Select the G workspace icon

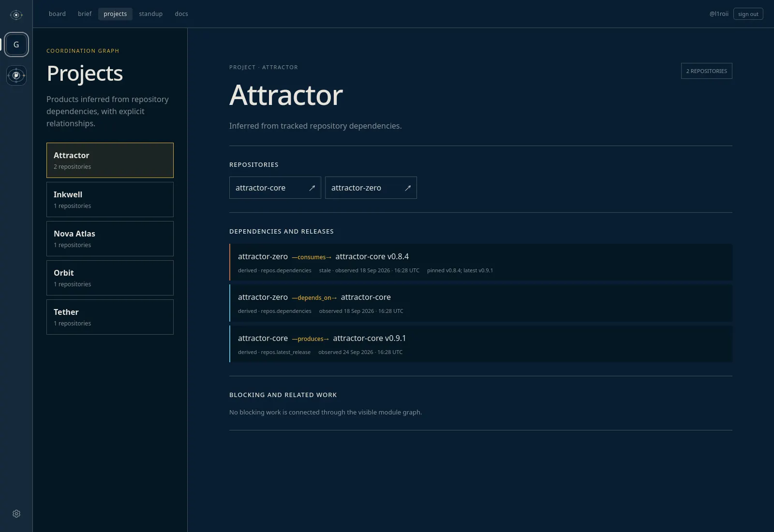click(x=16, y=44)
